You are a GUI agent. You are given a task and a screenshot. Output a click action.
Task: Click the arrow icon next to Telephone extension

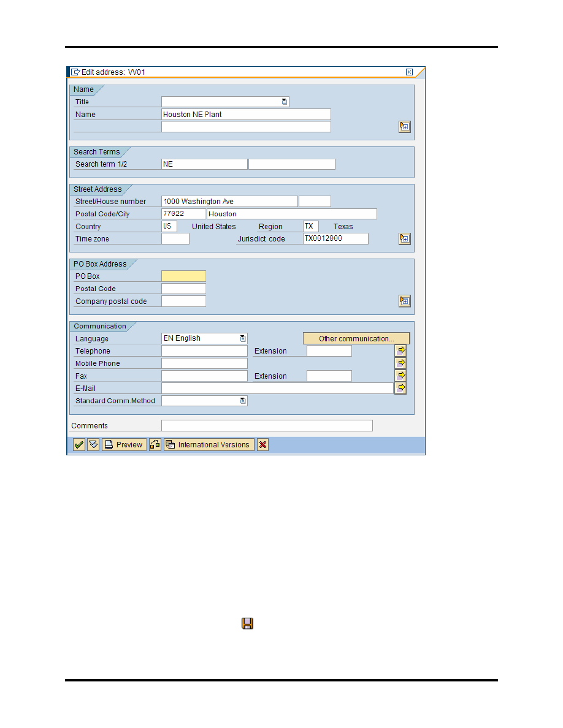400,351
